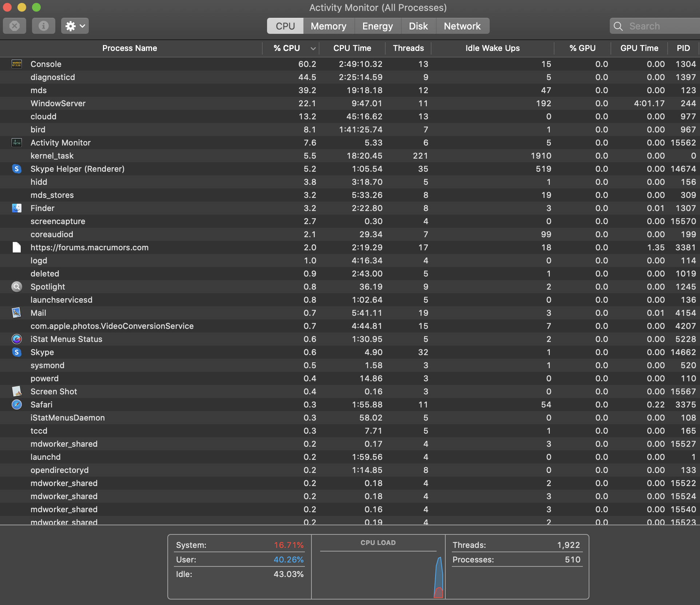Image resolution: width=700 pixels, height=605 pixels.
Task: Select the hidd process row
Action: click(x=350, y=182)
